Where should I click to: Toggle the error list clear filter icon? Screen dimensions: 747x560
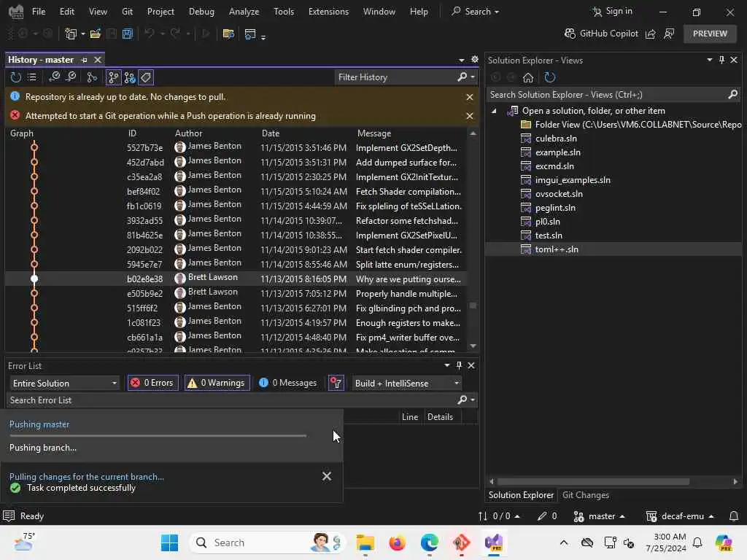point(336,383)
